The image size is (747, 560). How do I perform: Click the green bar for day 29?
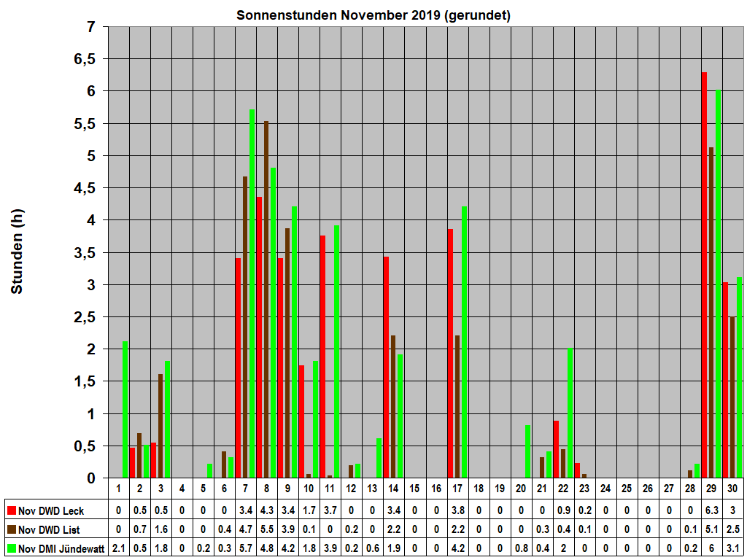tap(719, 284)
